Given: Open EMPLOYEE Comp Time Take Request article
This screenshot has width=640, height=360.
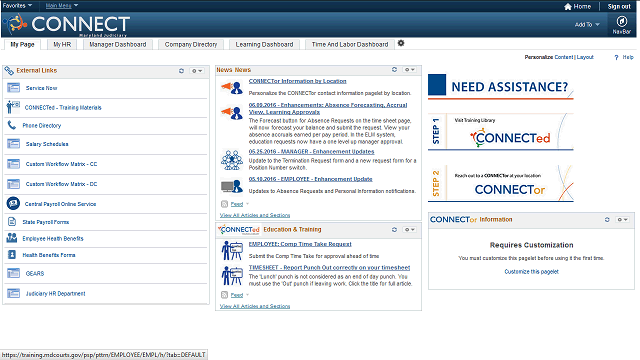Looking at the screenshot, I should (300, 244).
